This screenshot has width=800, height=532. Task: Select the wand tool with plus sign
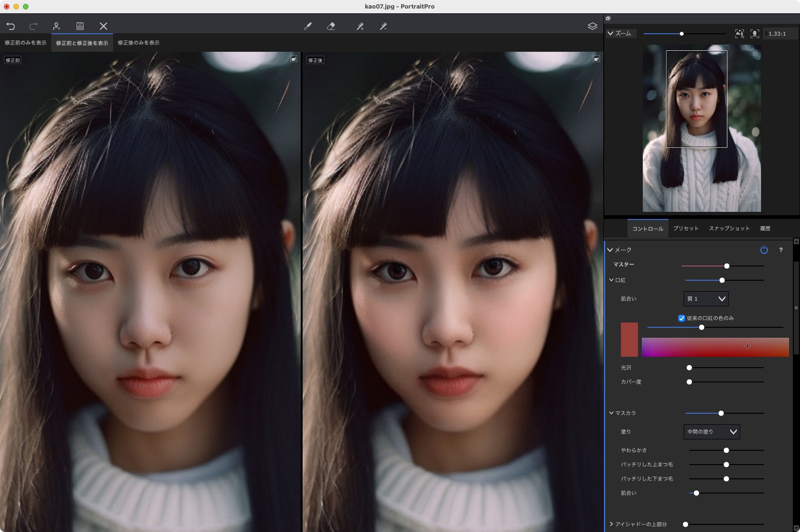tap(360, 27)
